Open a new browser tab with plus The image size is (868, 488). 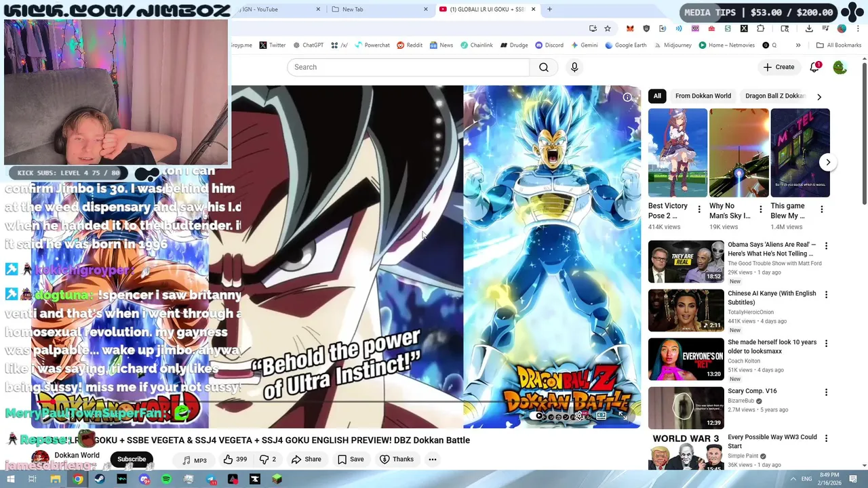coord(549,9)
